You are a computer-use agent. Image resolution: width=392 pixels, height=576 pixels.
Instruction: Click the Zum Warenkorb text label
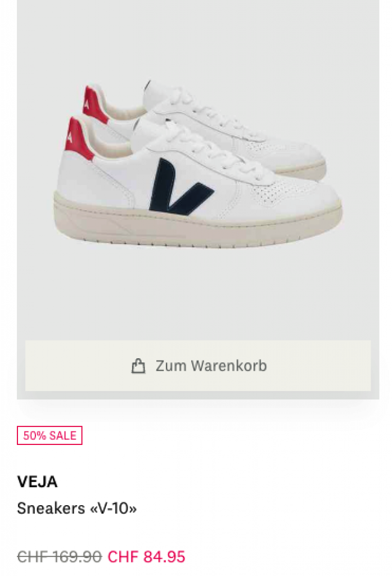[x=211, y=366]
